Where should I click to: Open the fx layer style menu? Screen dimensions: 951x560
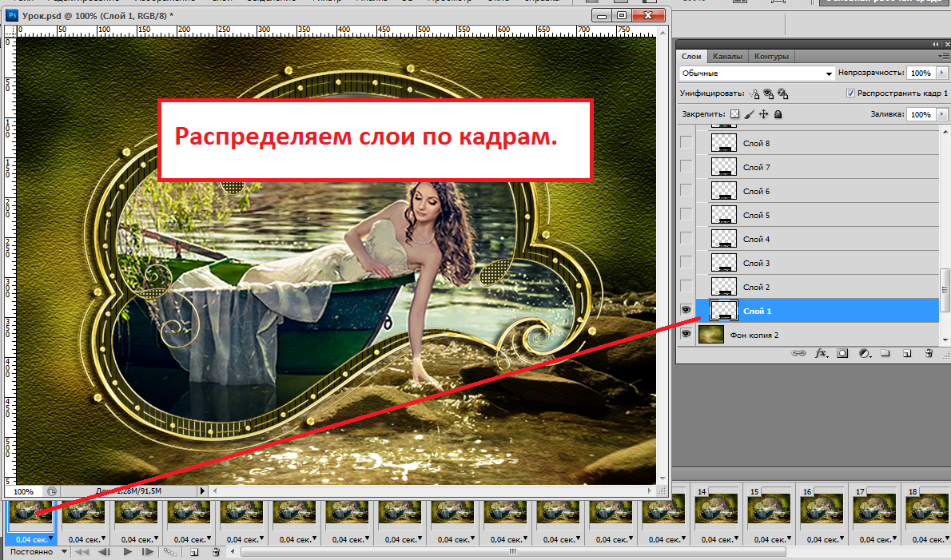pyautogui.click(x=821, y=353)
